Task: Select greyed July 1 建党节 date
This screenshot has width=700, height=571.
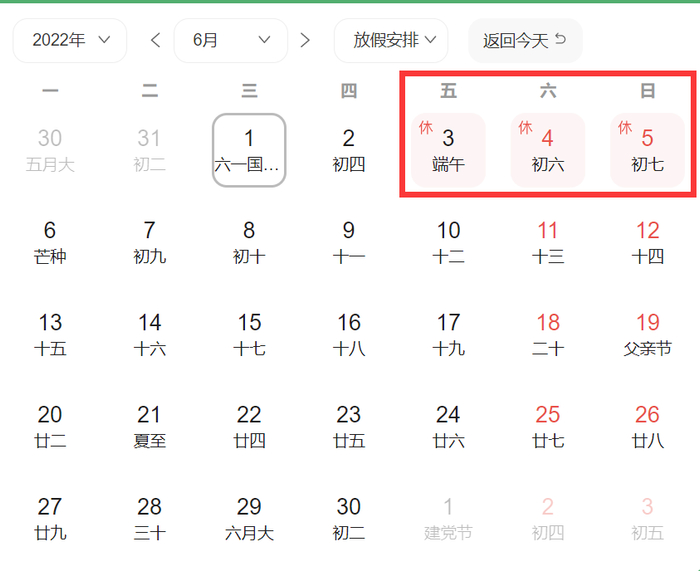Action: (448, 518)
